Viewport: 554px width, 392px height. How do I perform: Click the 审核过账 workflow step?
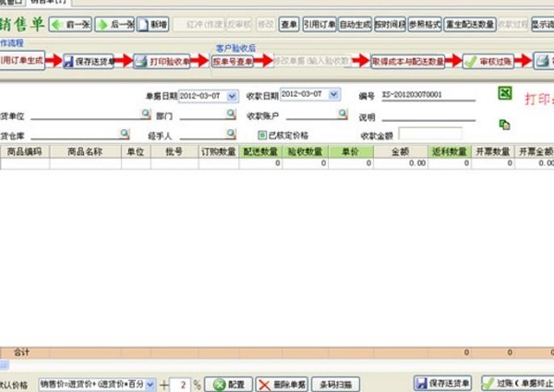point(488,62)
